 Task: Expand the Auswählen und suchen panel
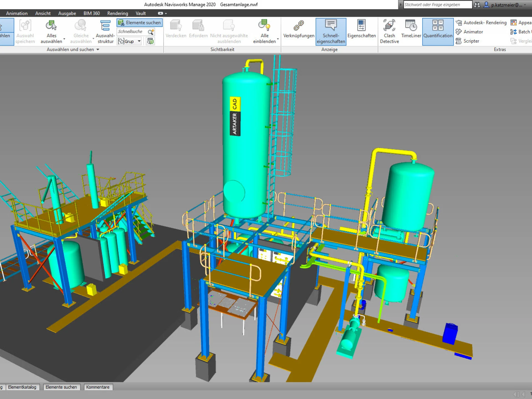point(98,50)
